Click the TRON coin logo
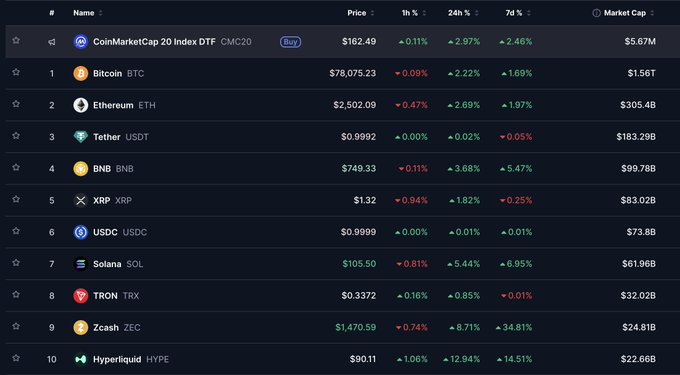 click(81, 296)
